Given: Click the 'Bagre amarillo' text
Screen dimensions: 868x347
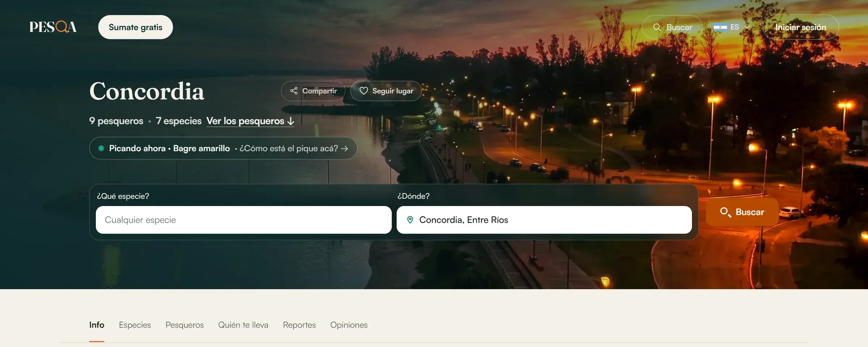Looking at the screenshot, I should click(201, 149).
